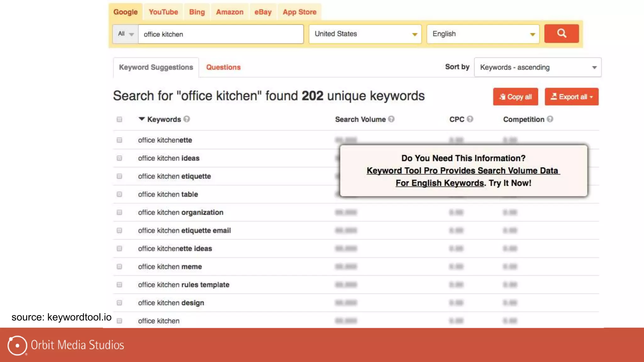Tick the office kitchen organization checkbox
644x362 pixels.
click(x=119, y=212)
